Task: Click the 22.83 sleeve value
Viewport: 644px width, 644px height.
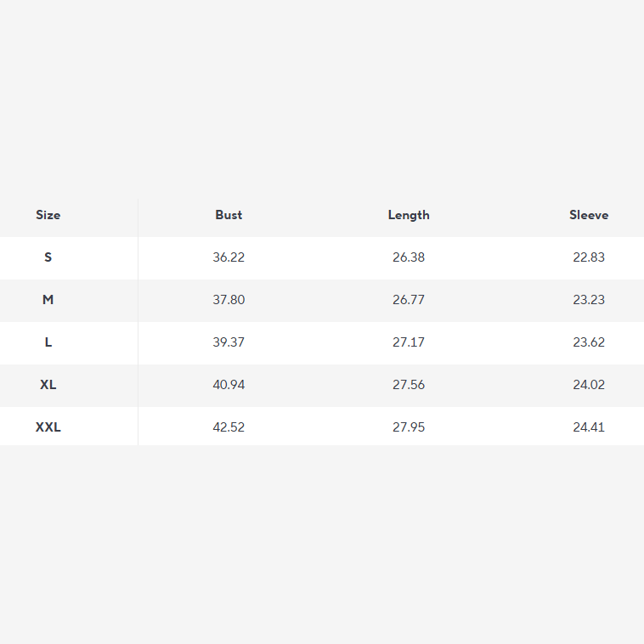Action: coord(589,257)
